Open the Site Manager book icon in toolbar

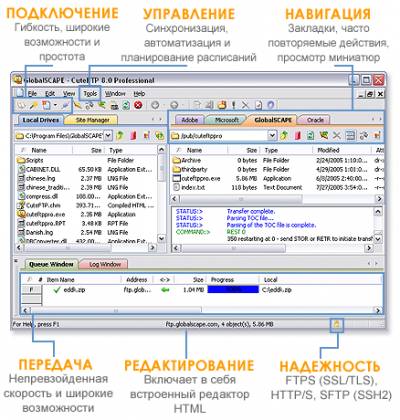pyautogui.click(x=21, y=106)
